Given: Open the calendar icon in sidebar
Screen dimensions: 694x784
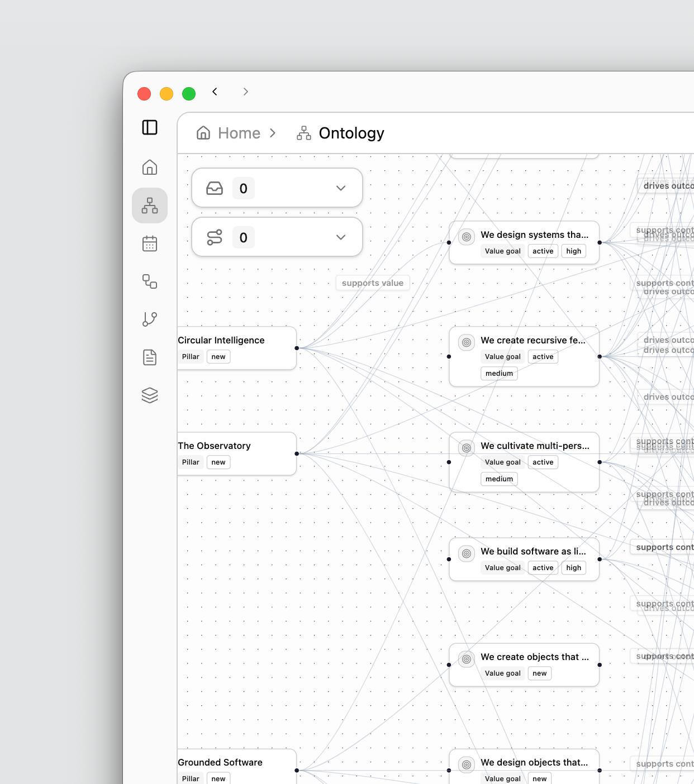Looking at the screenshot, I should coord(150,243).
